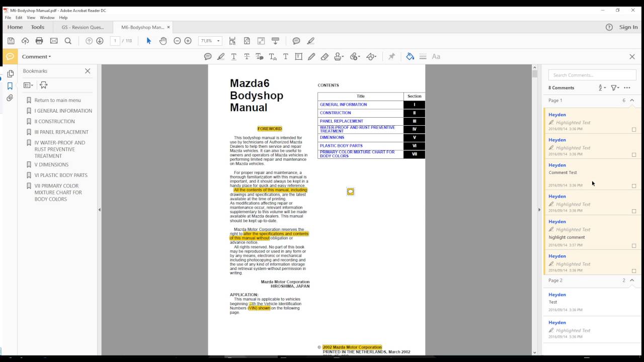Select sticky note tool in Comment toolbar
Viewport: 644px width, 362px height.
[x=208, y=56]
